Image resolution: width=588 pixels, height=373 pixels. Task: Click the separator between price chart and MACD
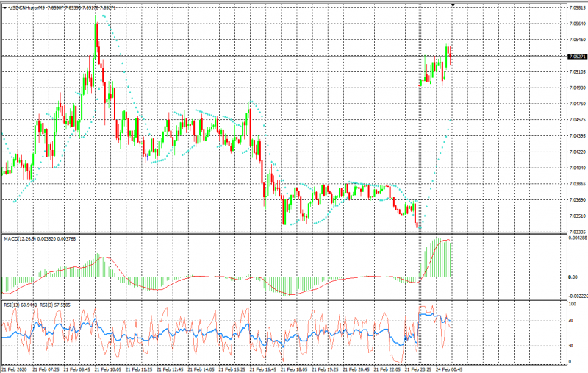click(x=294, y=234)
